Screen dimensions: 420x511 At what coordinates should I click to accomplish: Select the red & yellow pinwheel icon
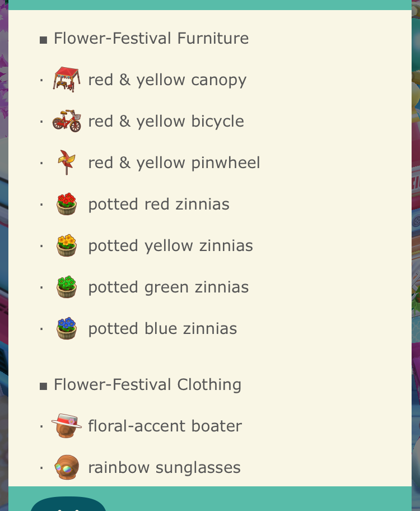coord(66,162)
